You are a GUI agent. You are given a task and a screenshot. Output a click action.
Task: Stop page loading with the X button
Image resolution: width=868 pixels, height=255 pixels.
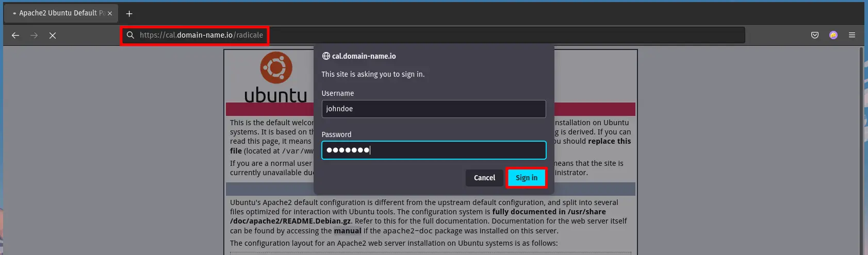tap(53, 35)
